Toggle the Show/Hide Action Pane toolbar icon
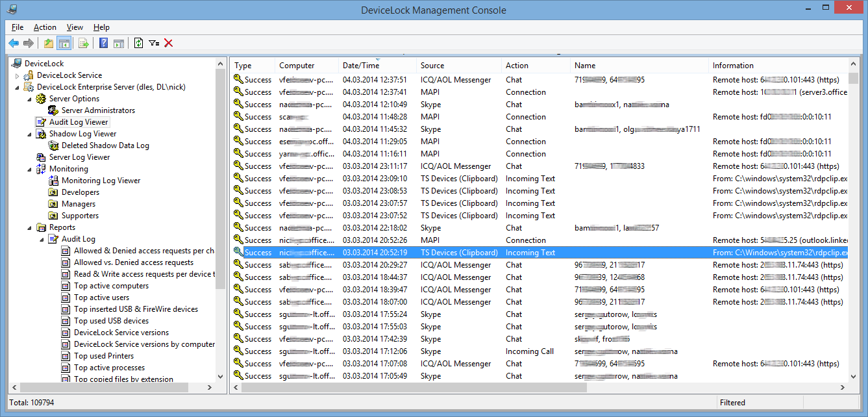The width and height of the screenshot is (868, 417). coord(119,44)
